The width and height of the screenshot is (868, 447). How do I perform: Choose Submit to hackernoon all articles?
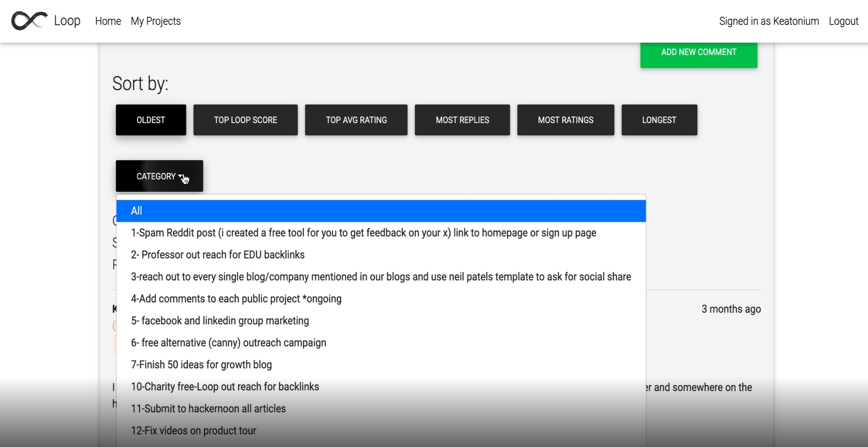coord(381,409)
